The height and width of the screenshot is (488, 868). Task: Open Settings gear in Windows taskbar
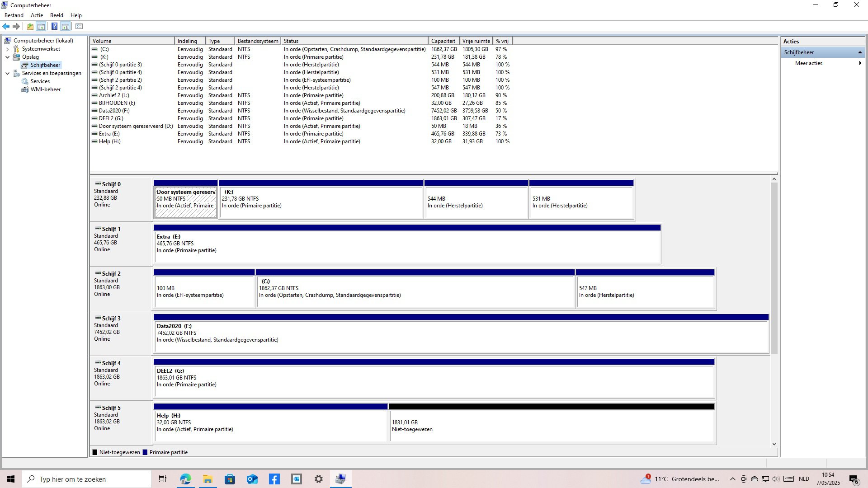coord(319,479)
